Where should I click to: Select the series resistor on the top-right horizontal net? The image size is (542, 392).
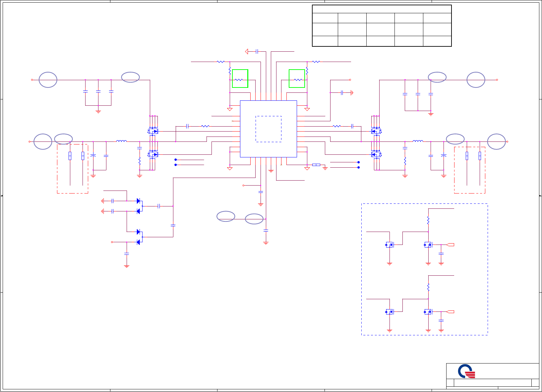[316, 62]
